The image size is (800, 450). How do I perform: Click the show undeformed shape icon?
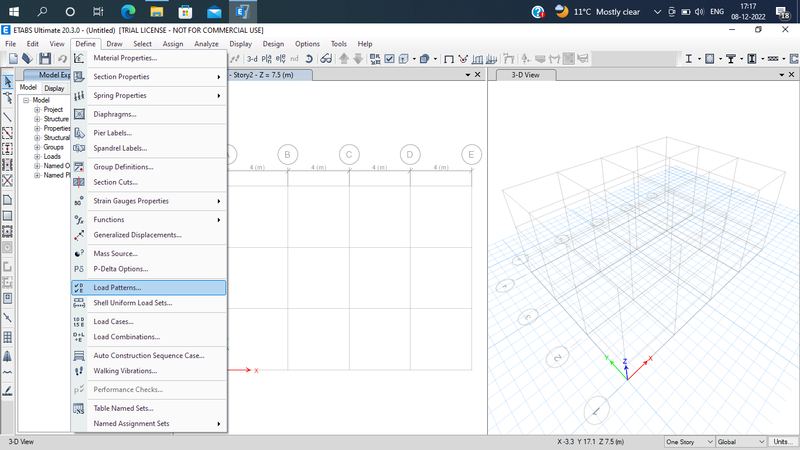[449, 59]
